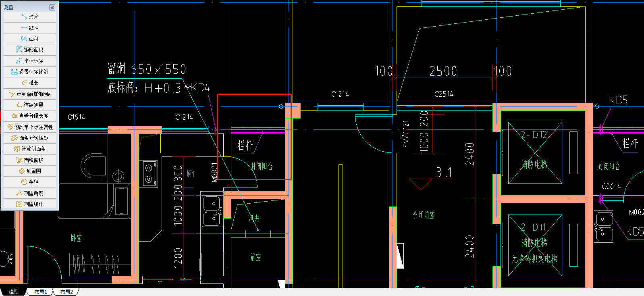Select the 3.1 elevation mark text

[444, 173]
